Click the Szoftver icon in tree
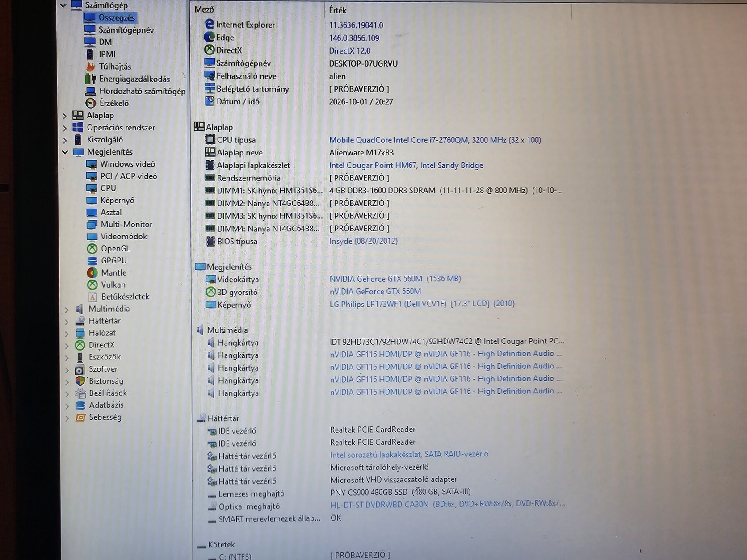747x560 pixels. click(80, 369)
